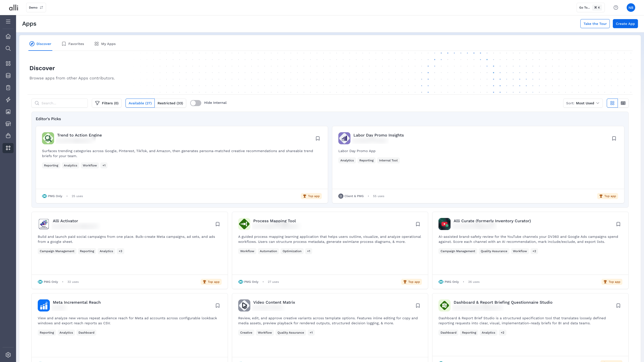Open the Filters (0) panel
644x362 pixels.
click(107, 103)
